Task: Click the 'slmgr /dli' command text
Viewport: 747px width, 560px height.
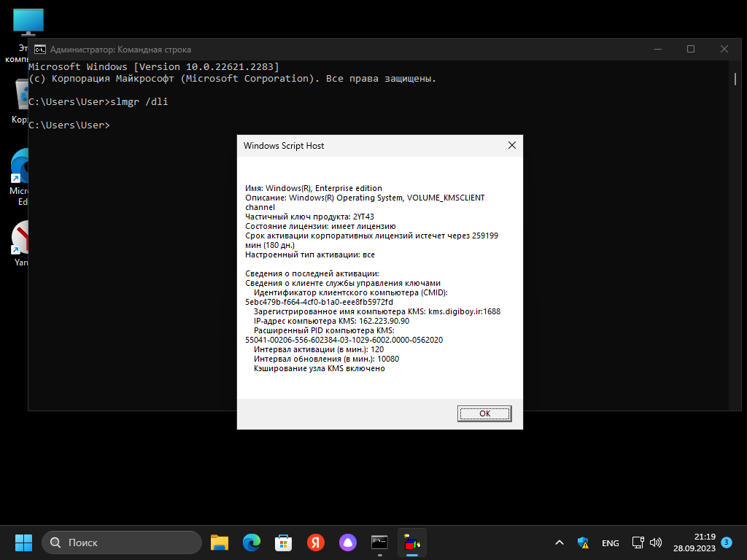Action: click(139, 101)
